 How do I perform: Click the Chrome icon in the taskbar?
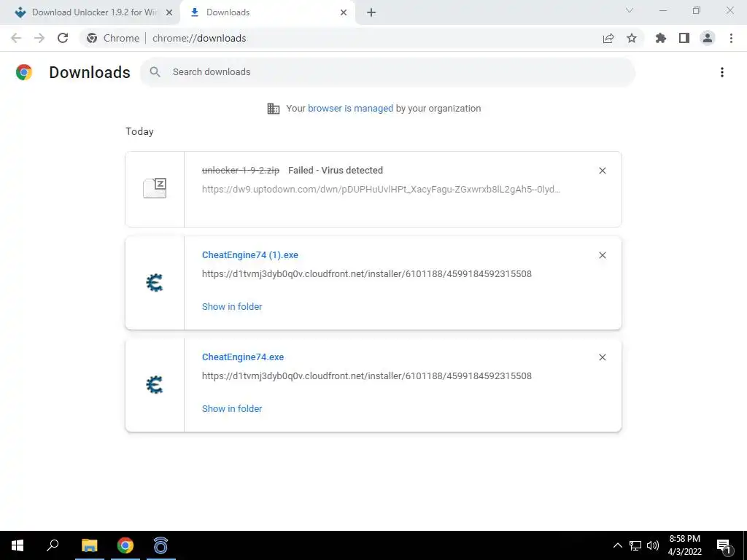tap(125, 545)
